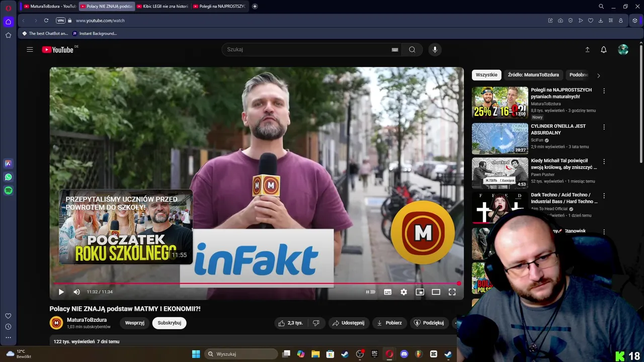Select the Źródło: MaturaToBzdura chip
This screenshot has width=644, height=362.
pyautogui.click(x=533, y=75)
